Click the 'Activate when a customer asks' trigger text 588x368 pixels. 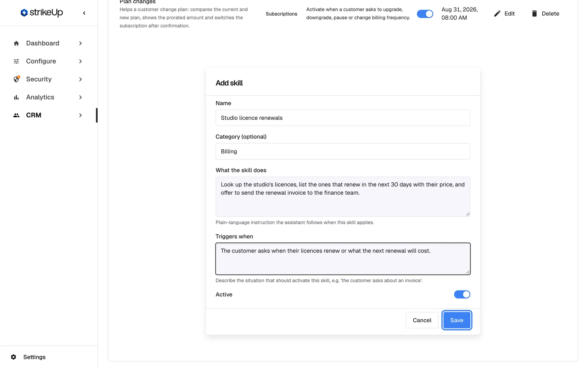pyautogui.click(x=358, y=13)
